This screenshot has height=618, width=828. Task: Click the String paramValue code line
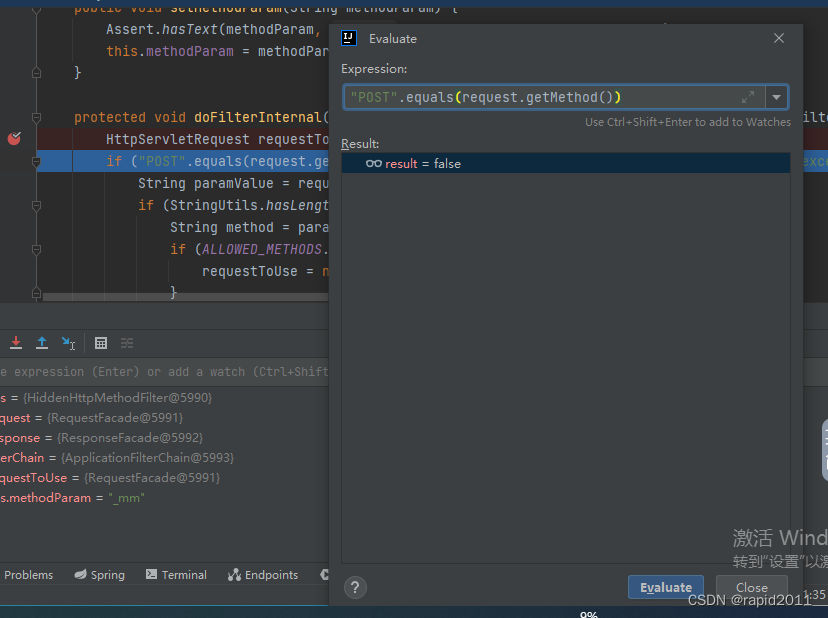tap(233, 183)
